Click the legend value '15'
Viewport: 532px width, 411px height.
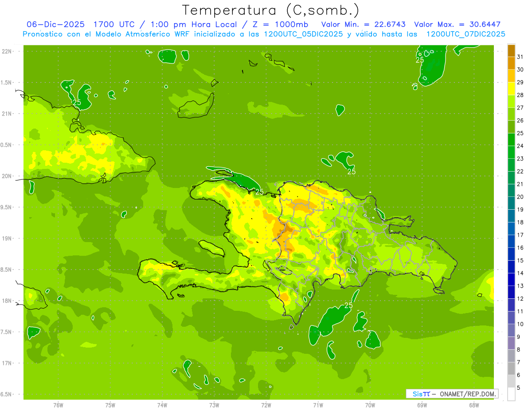point(520,260)
